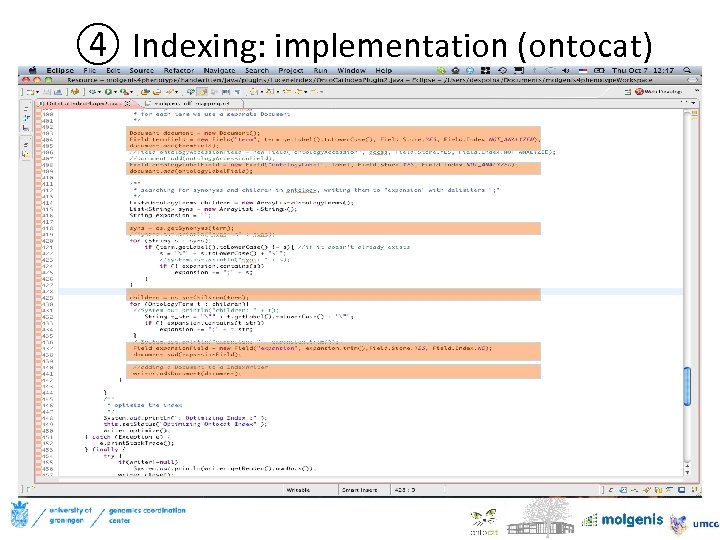The height and width of the screenshot is (540, 720).
Task: Click the battery icon in menu bar
Action: click(x=599, y=70)
